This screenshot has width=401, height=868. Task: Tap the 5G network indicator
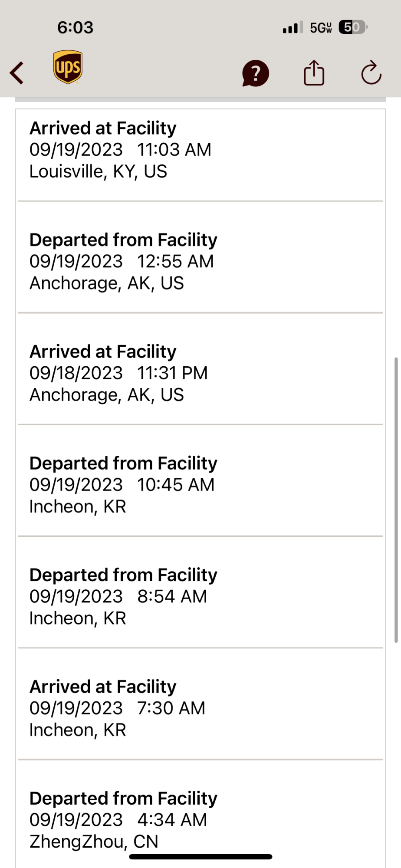click(x=321, y=28)
